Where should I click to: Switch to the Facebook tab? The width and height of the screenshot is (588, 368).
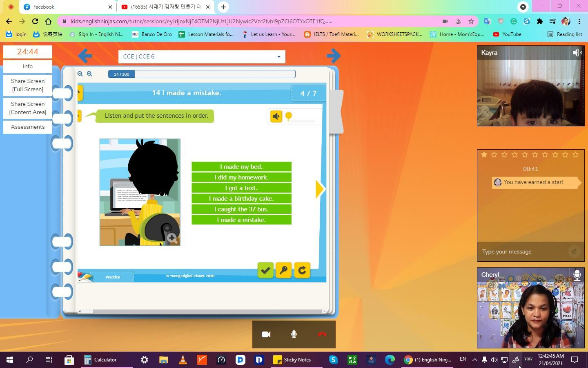(x=65, y=7)
